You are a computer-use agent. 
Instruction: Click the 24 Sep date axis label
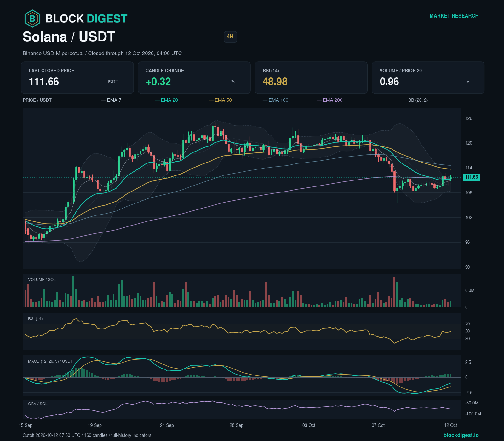[x=167, y=425]
